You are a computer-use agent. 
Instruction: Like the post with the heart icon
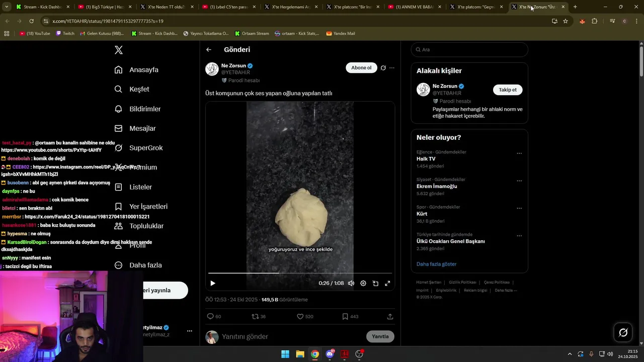tap(300, 317)
